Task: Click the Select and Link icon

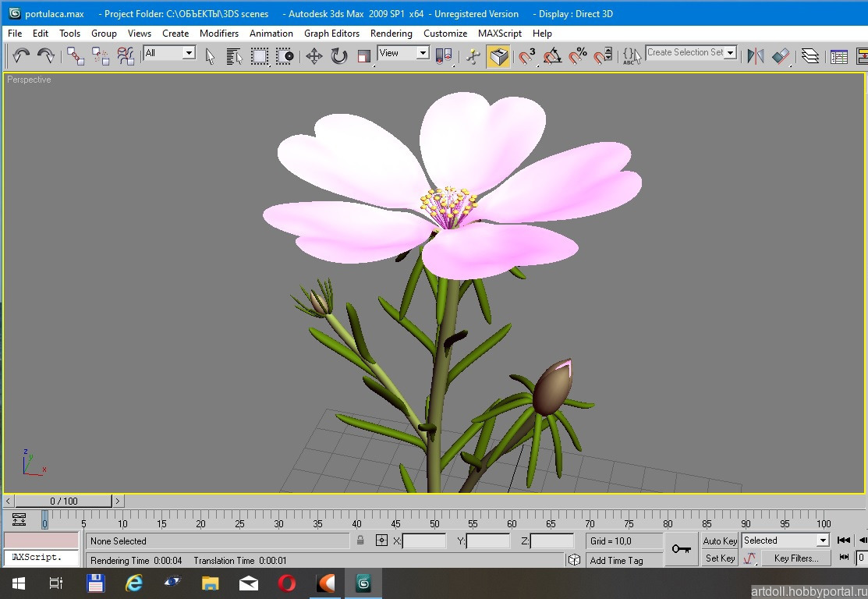Action: 75,56
